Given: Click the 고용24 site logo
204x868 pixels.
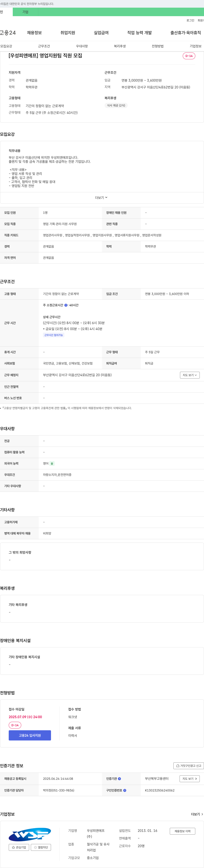Looking at the screenshot, I should pos(8,33).
